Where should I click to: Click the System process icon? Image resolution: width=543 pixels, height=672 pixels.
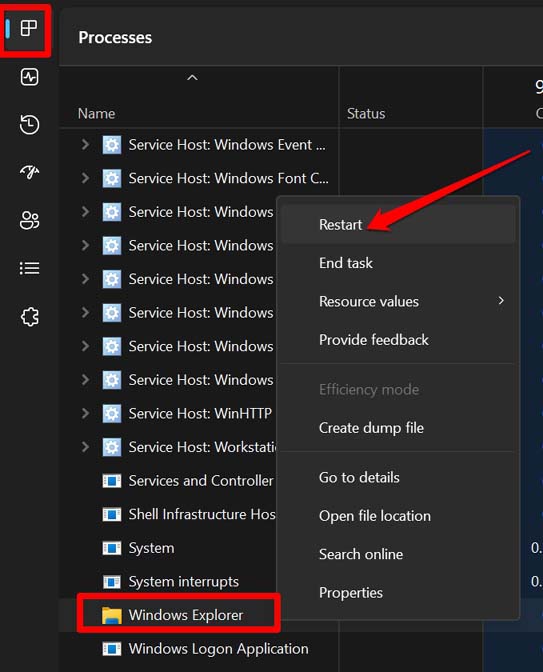click(x=112, y=548)
